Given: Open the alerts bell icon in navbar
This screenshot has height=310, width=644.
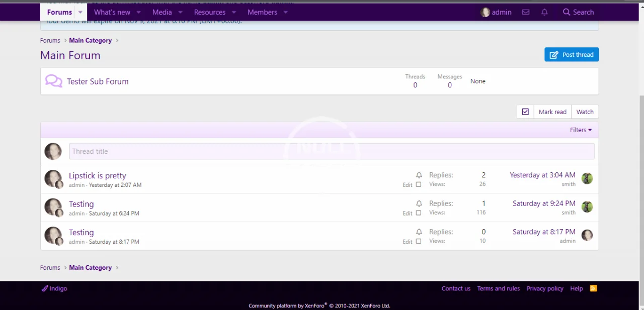Looking at the screenshot, I should pos(544,12).
